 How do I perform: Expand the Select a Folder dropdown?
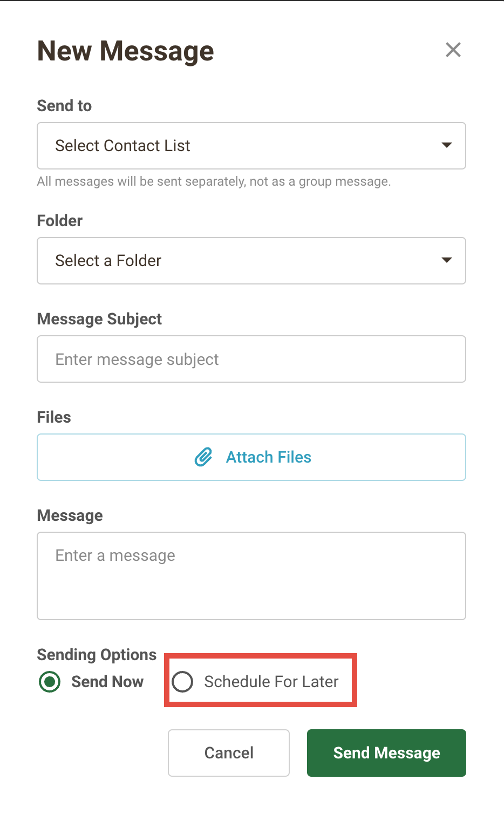[x=251, y=261]
